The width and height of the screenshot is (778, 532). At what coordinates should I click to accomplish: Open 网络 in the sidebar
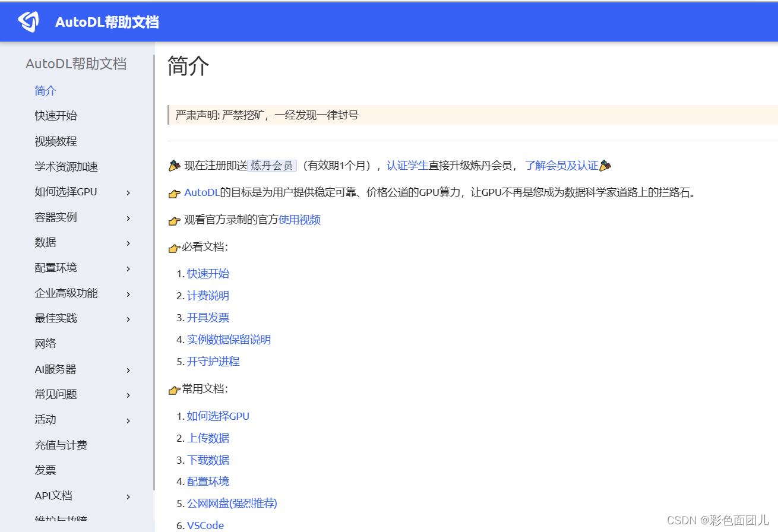pyautogui.click(x=45, y=344)
